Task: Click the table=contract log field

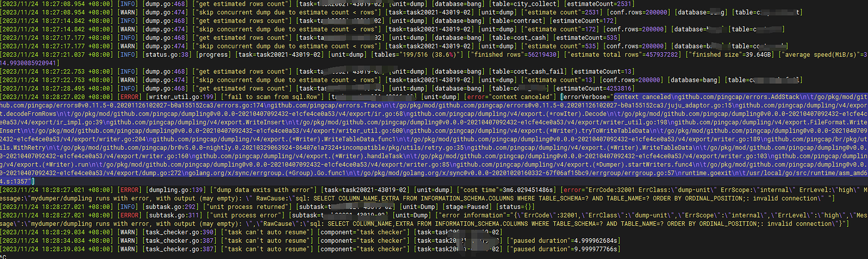Action: 504,21
